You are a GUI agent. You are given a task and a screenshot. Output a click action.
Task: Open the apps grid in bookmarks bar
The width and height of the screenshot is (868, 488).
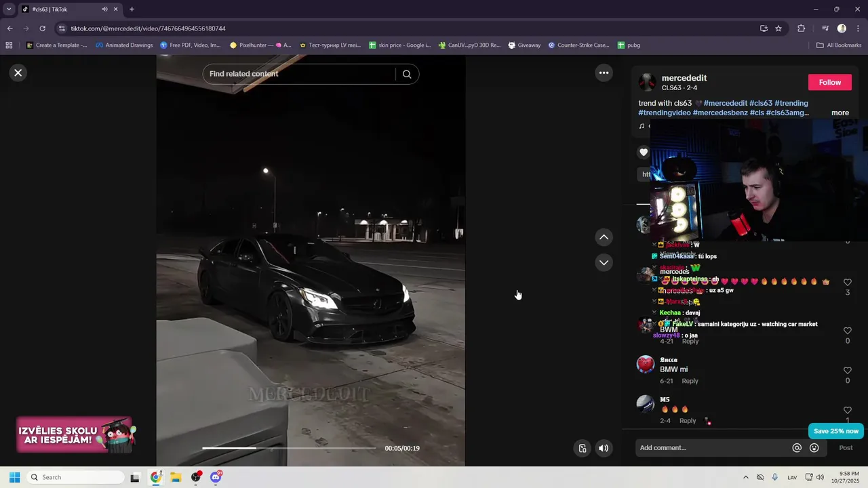tap(9, 45)
